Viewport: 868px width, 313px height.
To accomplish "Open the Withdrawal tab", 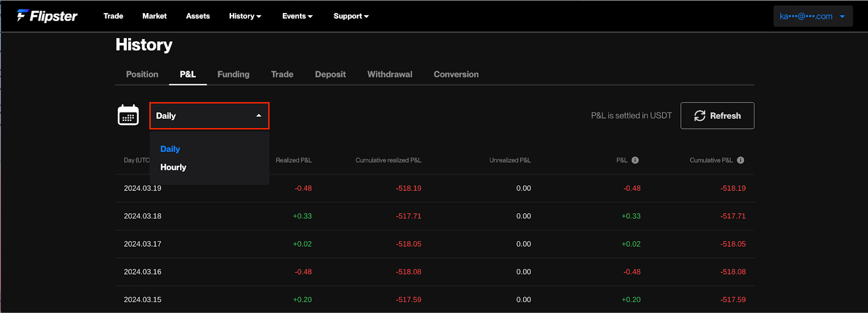I will point(390,74).
